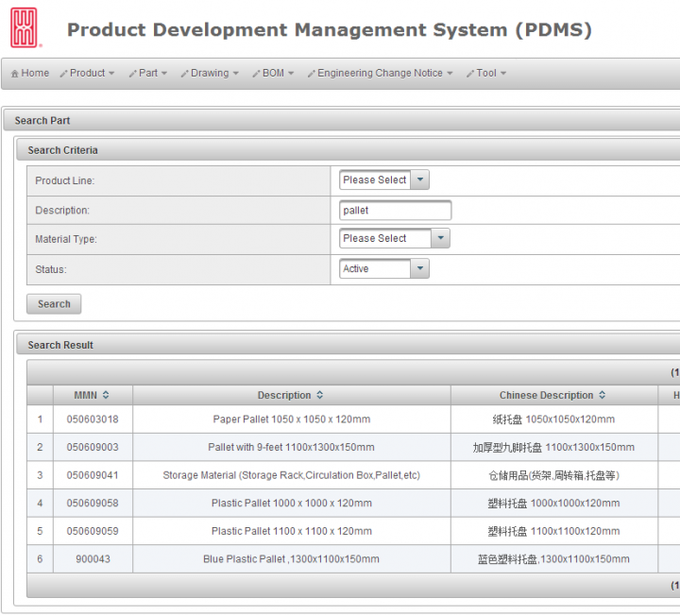This screenshot has width=680, height=616.
Task: Click the PDMS company logo icon
Action: (25, 29)
